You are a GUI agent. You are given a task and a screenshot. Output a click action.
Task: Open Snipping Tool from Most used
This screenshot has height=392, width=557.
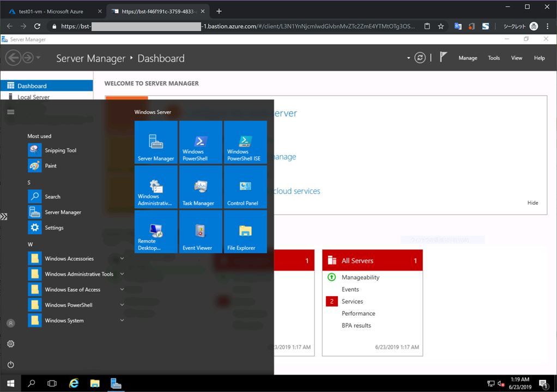[x=76, y=150]
